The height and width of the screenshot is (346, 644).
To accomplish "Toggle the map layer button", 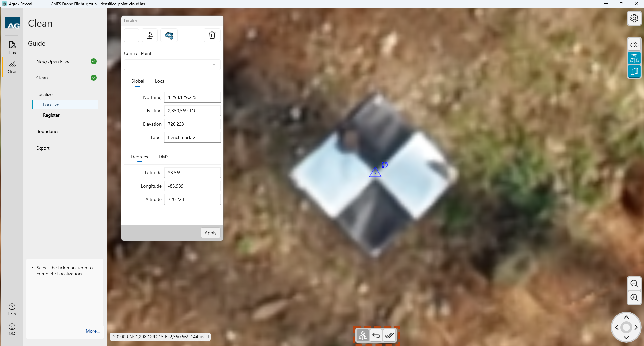I will coord(634,71).
